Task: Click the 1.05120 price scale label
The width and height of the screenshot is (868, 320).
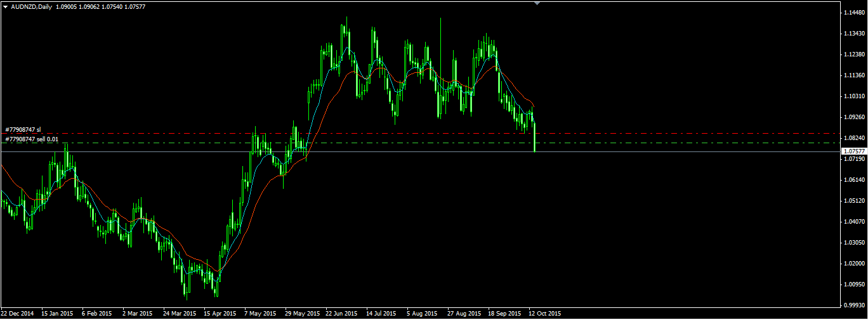Action: [854, 201]
